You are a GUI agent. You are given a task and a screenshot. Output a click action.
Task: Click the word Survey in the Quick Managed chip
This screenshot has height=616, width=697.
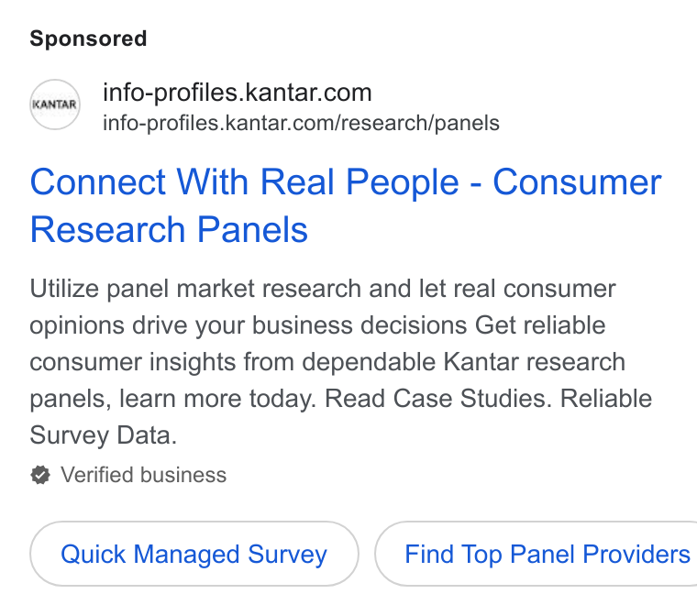tap(288, 555)
